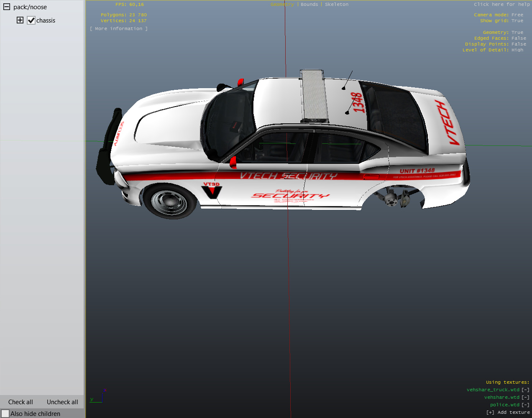The image size is (532, 418).
Task: Expand the chassis tree node
Action: click(x=20, y=20)
